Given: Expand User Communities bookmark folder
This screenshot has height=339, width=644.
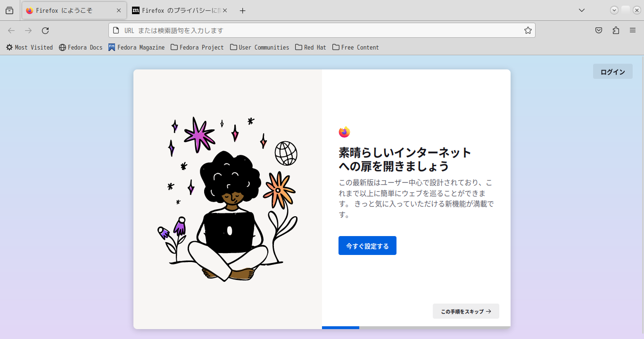Looking at the screenshot, I should (x=260, y=47).
